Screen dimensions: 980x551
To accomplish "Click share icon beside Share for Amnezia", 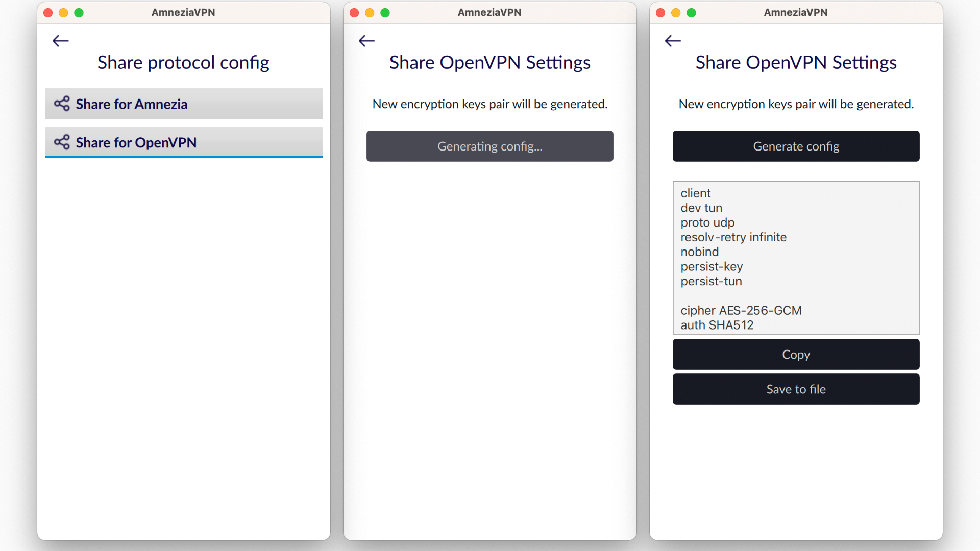I will click(62, 104).
